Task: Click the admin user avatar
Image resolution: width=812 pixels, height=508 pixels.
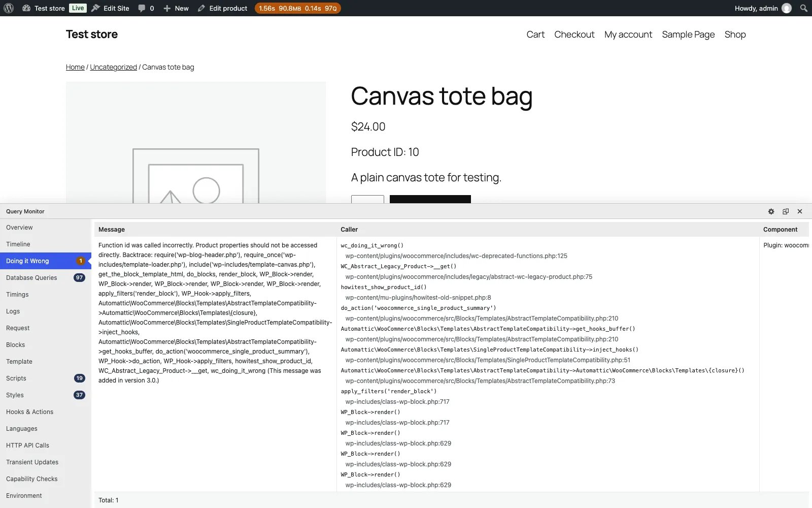Action: pos(787,8)
